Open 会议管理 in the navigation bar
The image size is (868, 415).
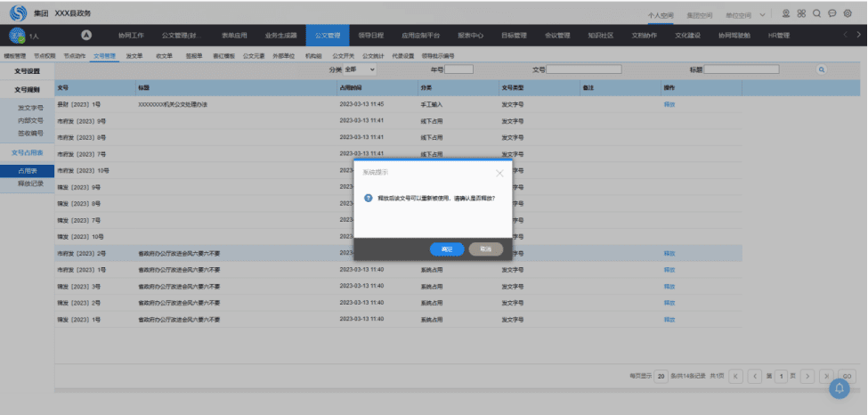click(557, 36)
